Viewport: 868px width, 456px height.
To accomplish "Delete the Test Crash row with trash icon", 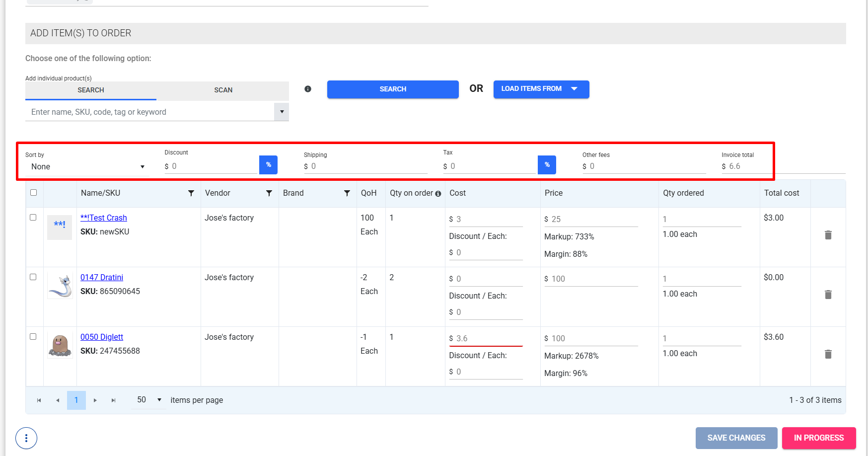I will pos(828,235).
